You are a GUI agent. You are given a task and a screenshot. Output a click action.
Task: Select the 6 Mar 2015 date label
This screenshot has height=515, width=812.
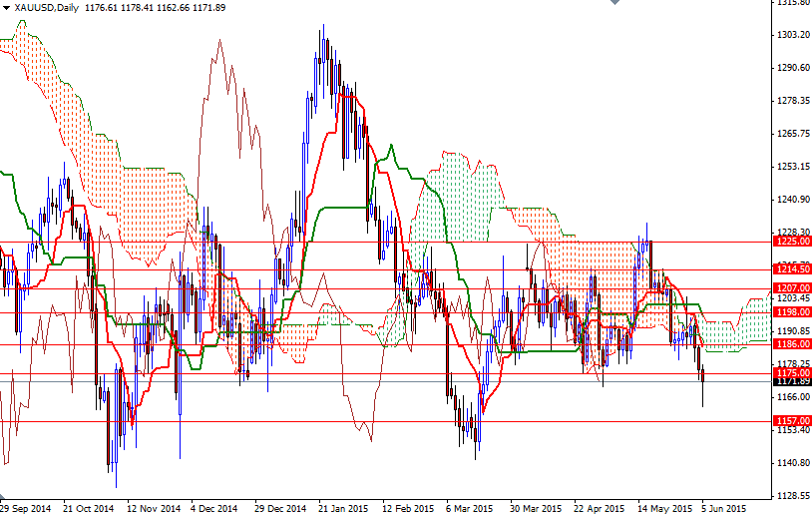pos(469,507)
